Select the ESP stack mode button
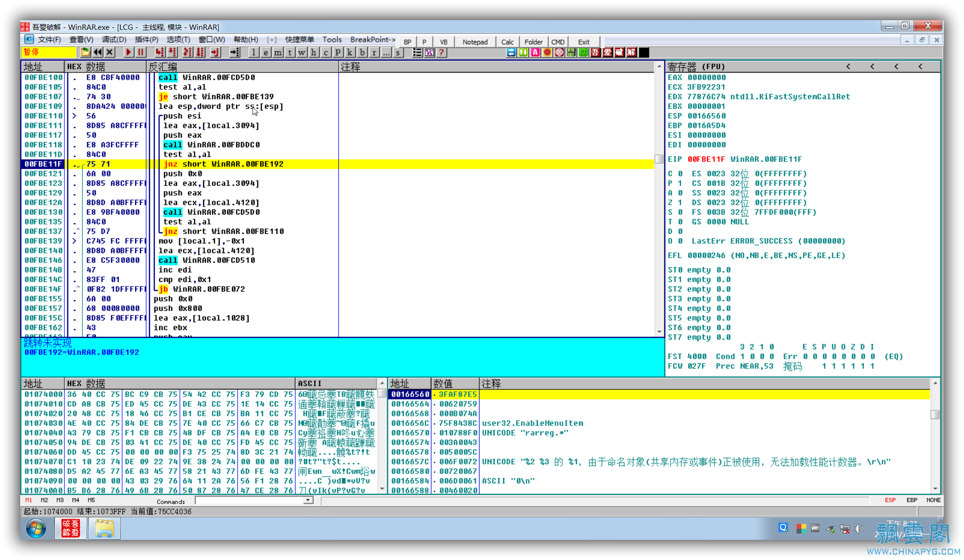This screenshot has width=964, height=560. click(x=890, y=500)
